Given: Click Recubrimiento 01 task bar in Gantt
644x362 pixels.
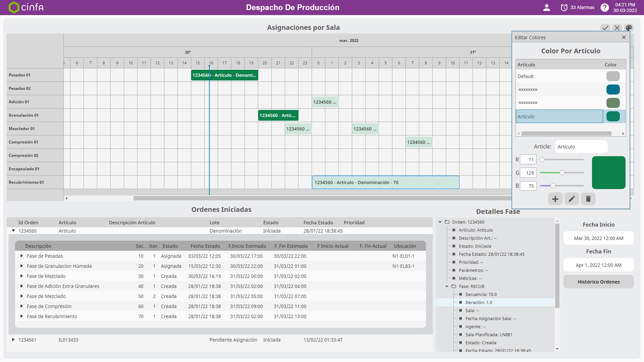Looking at the screenshot, I should (x=385, y=182).
